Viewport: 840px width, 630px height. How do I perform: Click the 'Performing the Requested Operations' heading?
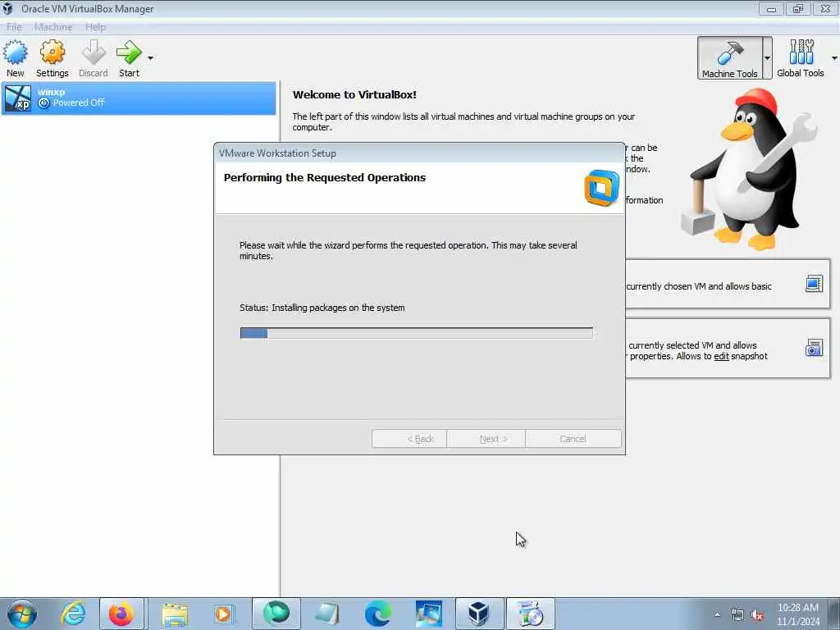point(325,177)
